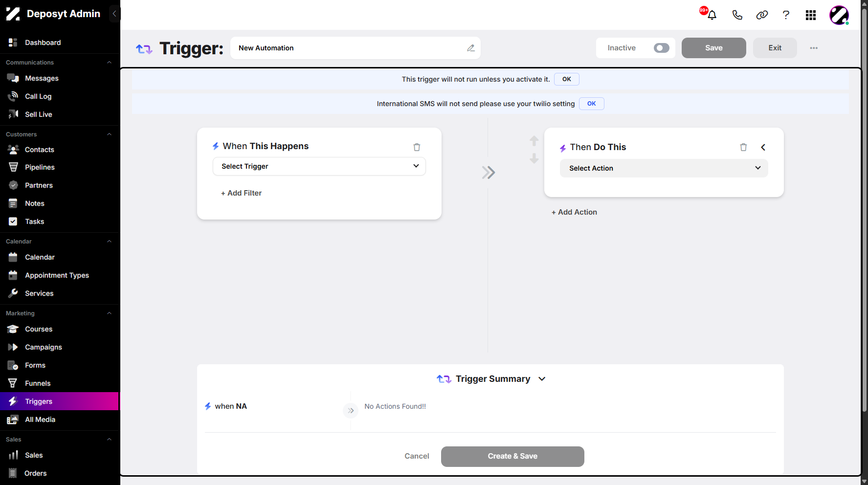Delete the When This Happens card
The width and height of the screenshot is (868, 485).
(x=417, y=147)
